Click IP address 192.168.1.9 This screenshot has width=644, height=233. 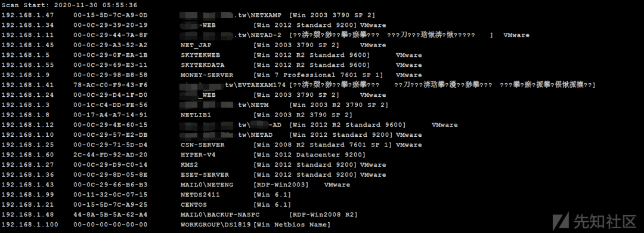click(x=26, y=75)
